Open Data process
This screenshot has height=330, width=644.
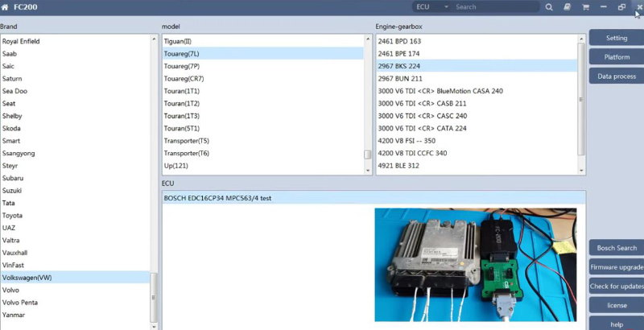coord(616,76)
